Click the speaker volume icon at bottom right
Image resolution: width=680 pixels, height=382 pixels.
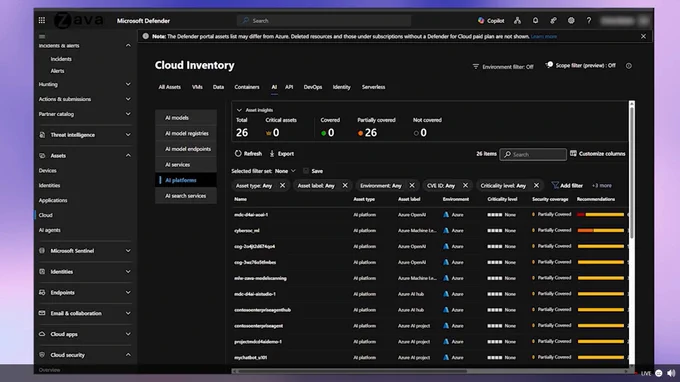(671, 373)
